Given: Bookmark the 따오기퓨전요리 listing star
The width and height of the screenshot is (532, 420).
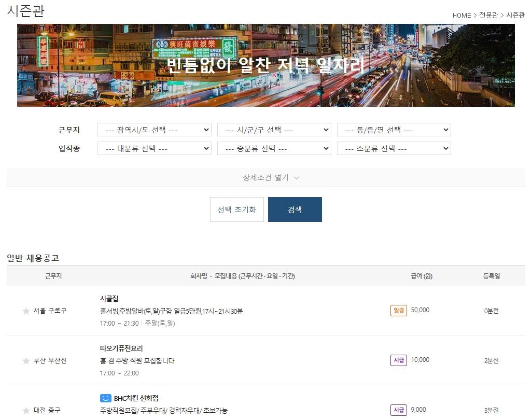Looking at the screenshot, I should 25,360.
